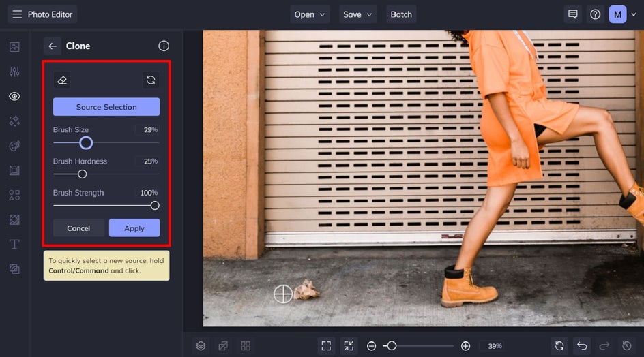The height and width of the screenshot is (357, 644).
Task: Zoom in with the plus icon
Action: 465,346
